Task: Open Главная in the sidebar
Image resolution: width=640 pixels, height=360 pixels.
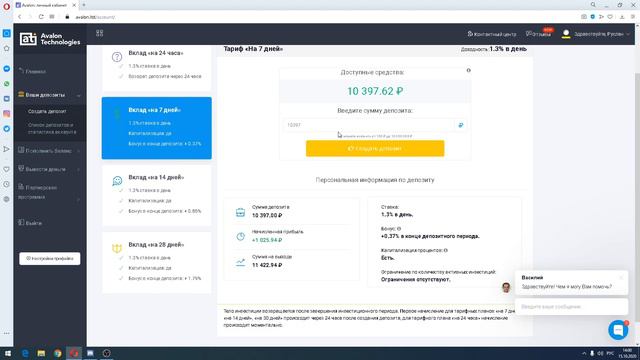Action: pos(36,71)
